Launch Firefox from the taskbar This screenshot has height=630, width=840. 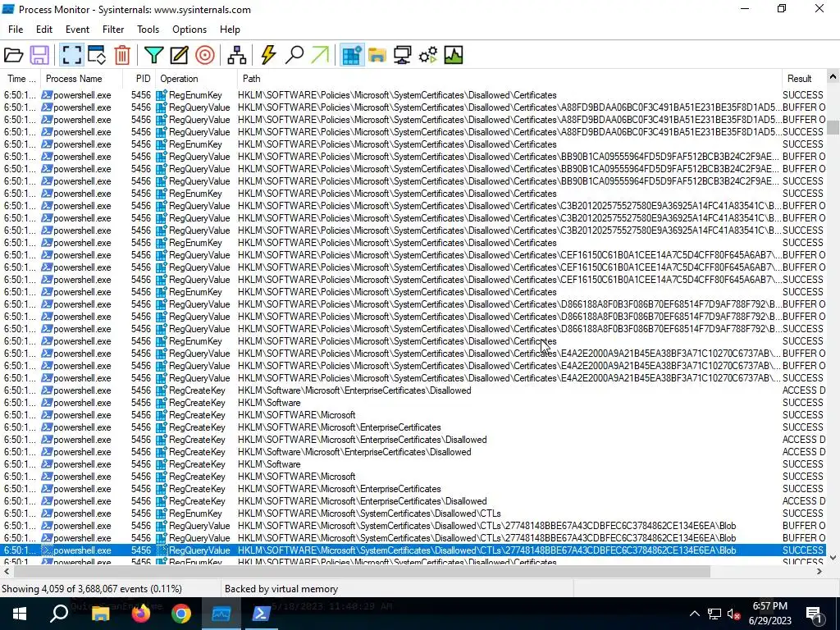[x=141, y=614]
